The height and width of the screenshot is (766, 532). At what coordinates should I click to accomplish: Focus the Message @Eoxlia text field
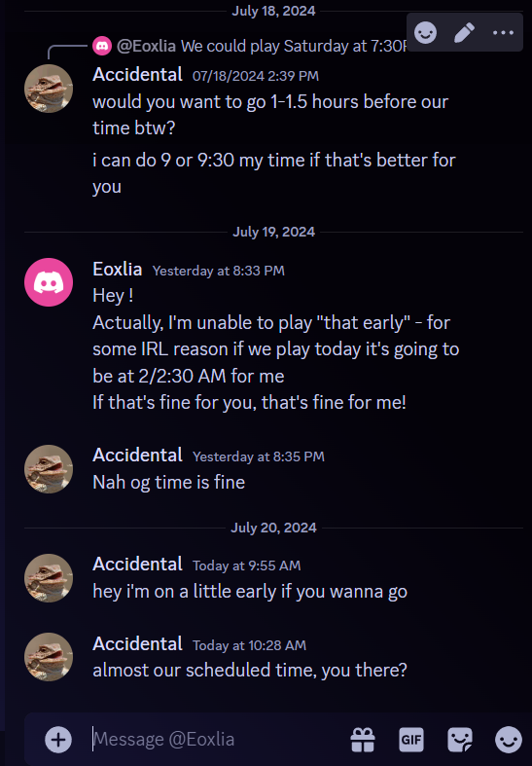[x=215, y=739]
